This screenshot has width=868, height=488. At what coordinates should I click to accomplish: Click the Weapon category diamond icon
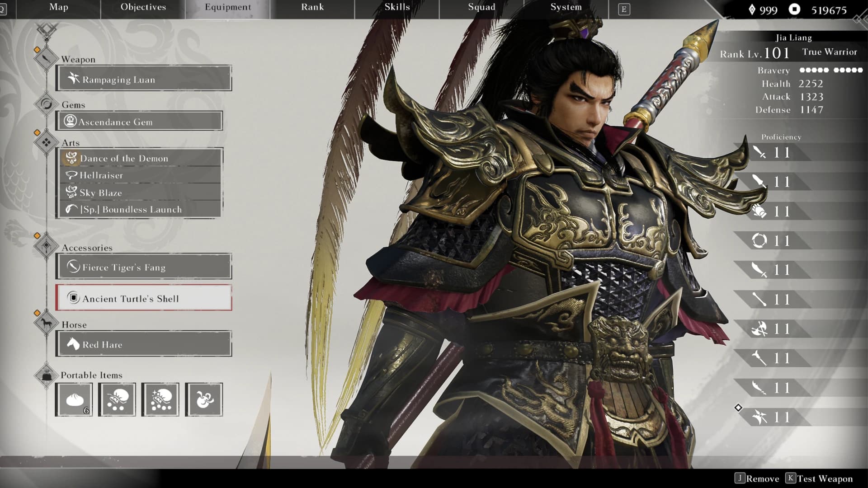point(46,58)
